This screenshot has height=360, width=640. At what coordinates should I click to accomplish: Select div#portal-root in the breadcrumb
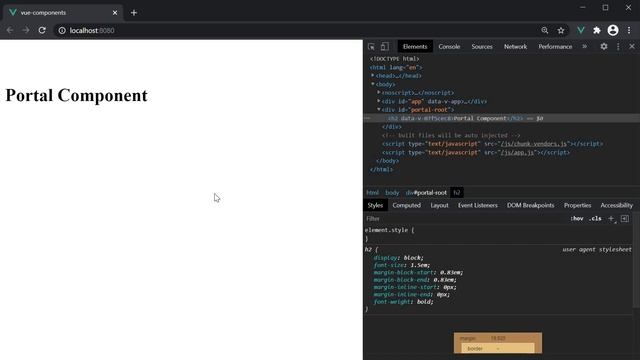point(426,193)
